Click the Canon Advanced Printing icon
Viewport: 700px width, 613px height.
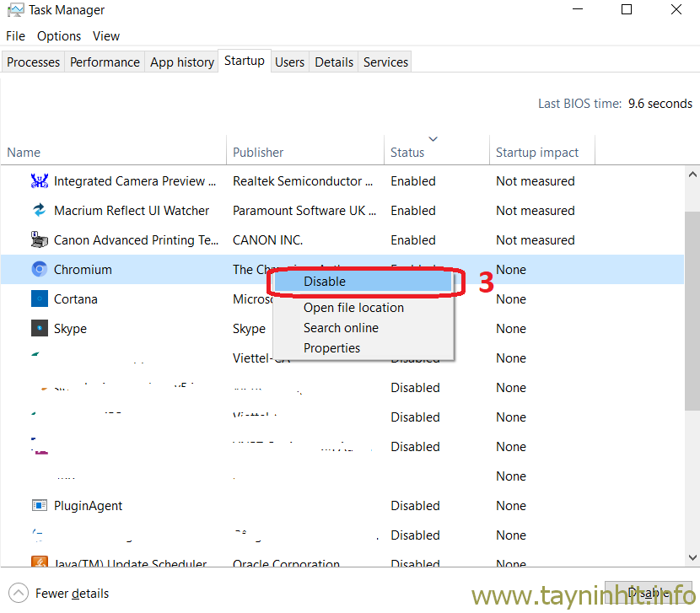coord(39,240)
